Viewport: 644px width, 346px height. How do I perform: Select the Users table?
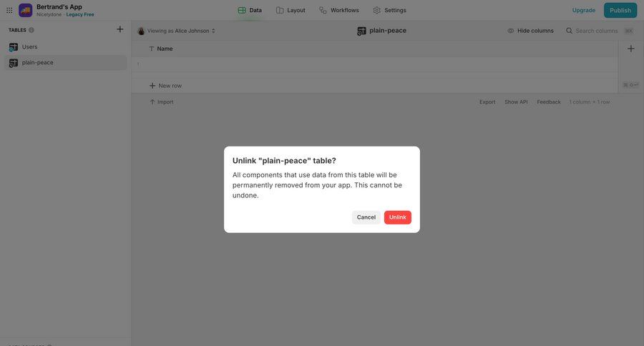point(66,46)
